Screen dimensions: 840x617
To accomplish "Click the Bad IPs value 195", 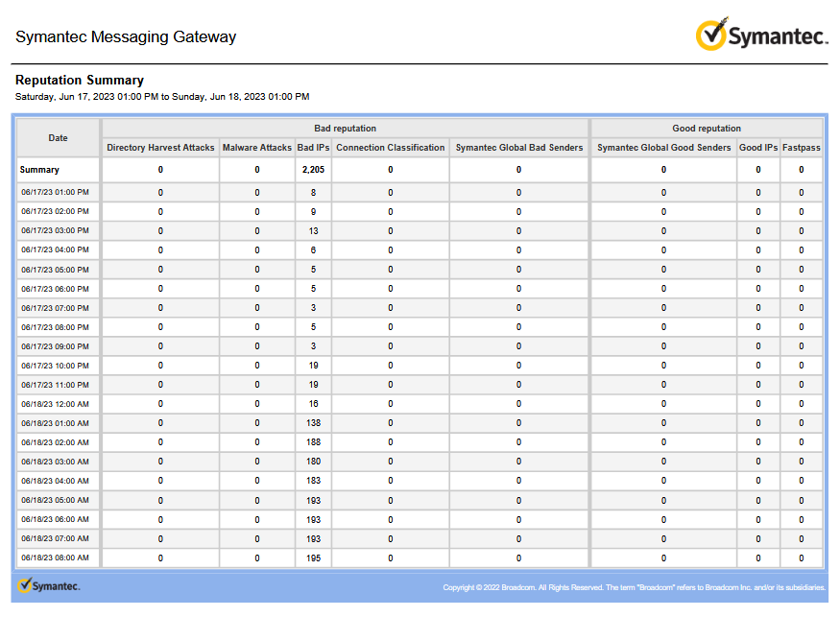I will 313,558.
